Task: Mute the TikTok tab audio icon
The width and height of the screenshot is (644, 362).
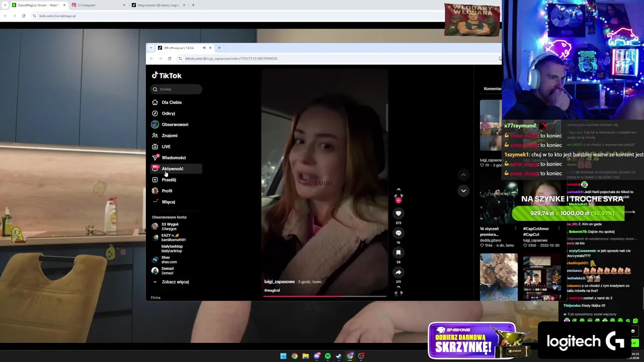Action: [x=204, y=48]
